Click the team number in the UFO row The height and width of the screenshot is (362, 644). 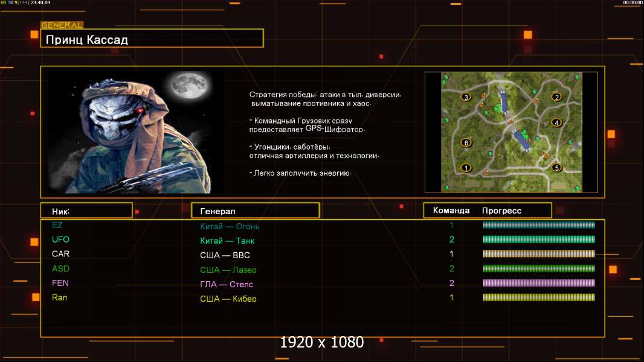[451, 240]
